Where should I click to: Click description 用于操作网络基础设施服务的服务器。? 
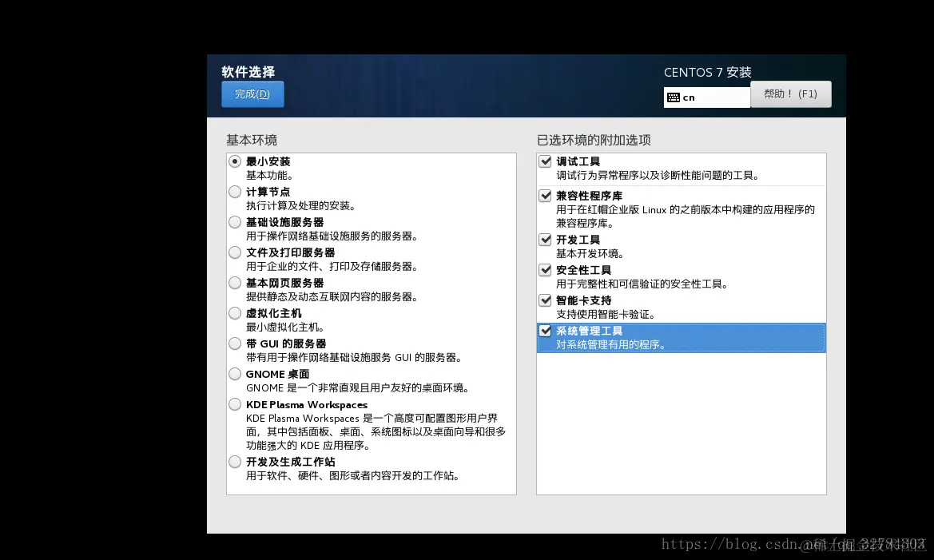pos(332,236)
